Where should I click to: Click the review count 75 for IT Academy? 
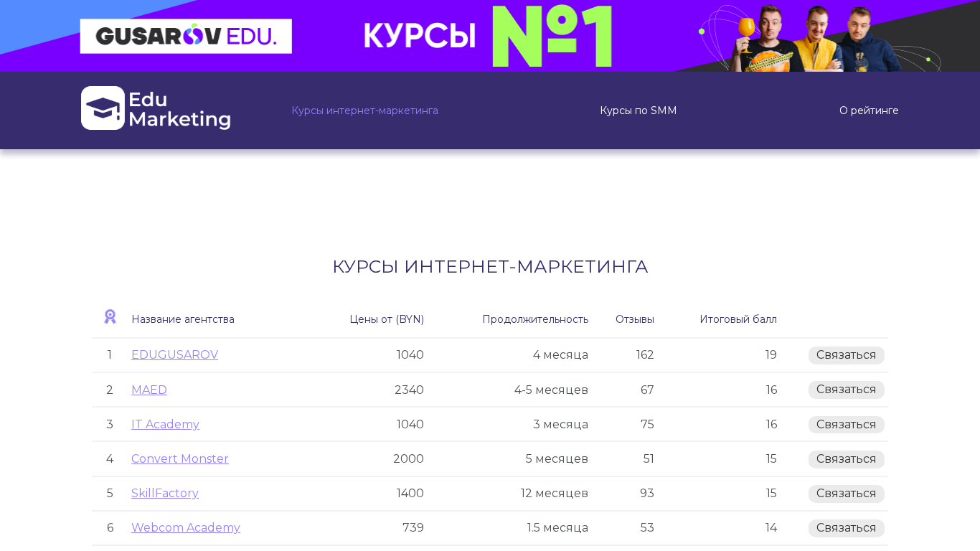pos(647,425)
